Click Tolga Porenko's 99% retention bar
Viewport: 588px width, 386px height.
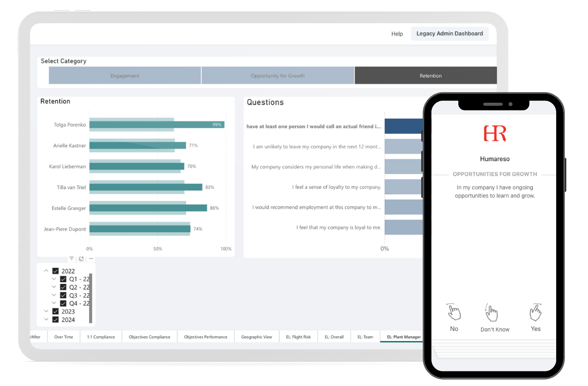tap(157, 124)
